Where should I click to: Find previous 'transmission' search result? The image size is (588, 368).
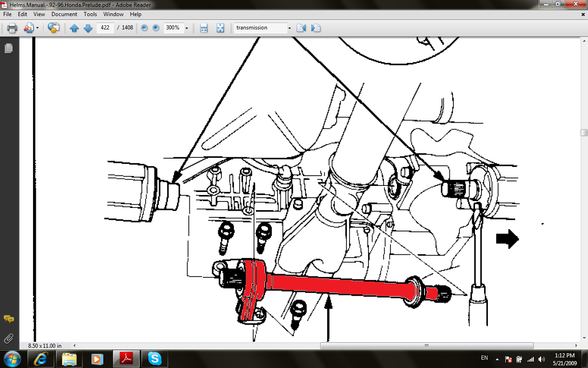pos(301,28)
